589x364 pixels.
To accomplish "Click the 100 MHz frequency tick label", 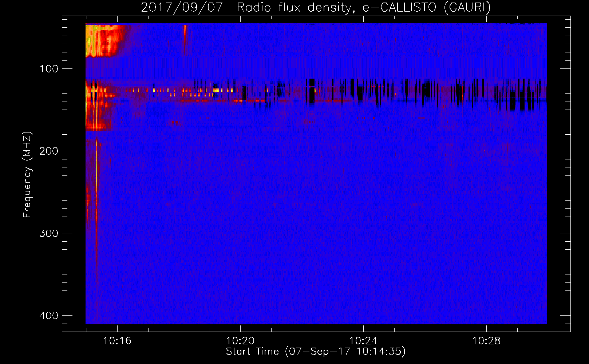I will [x=49, y=69].
